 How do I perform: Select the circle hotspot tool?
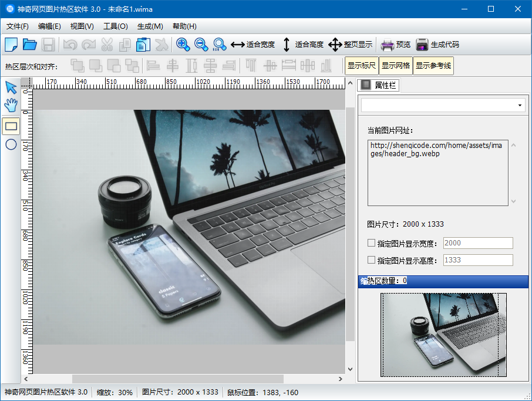(x=11, y=144)
